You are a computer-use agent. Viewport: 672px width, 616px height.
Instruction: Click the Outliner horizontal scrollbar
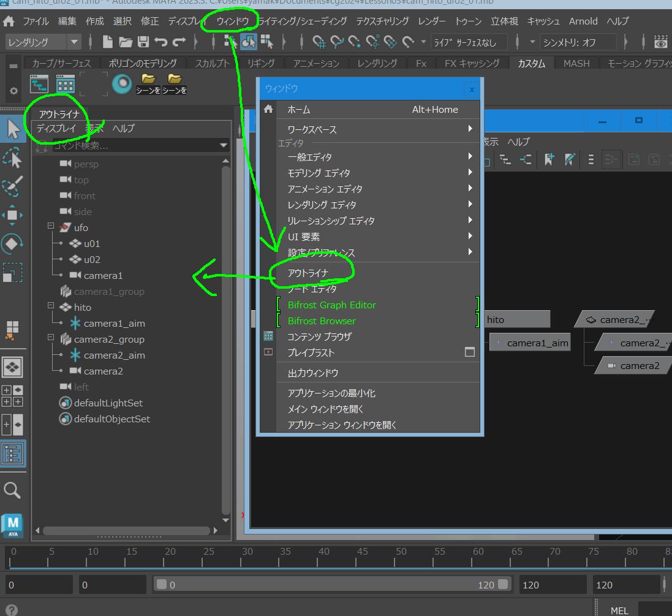126,531
